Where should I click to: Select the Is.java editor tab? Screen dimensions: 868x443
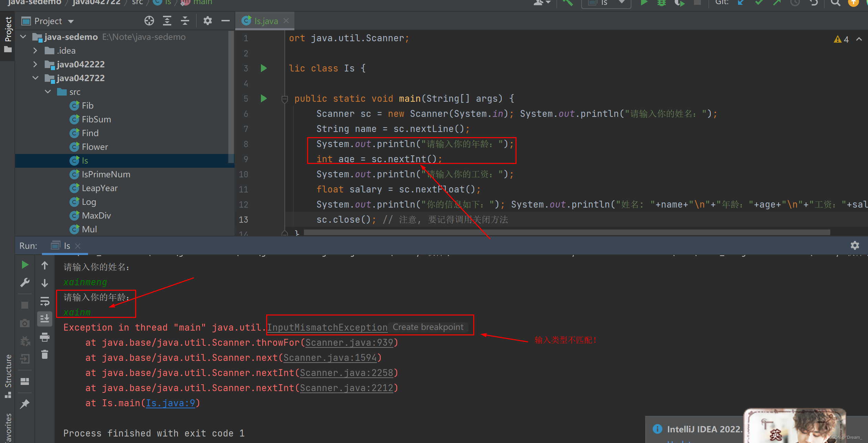click(265, 21)
